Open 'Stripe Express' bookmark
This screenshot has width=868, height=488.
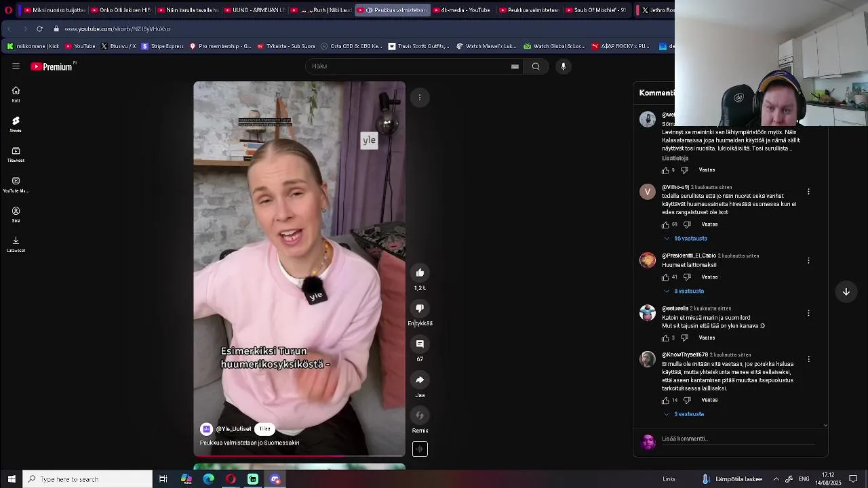[163, 46]
